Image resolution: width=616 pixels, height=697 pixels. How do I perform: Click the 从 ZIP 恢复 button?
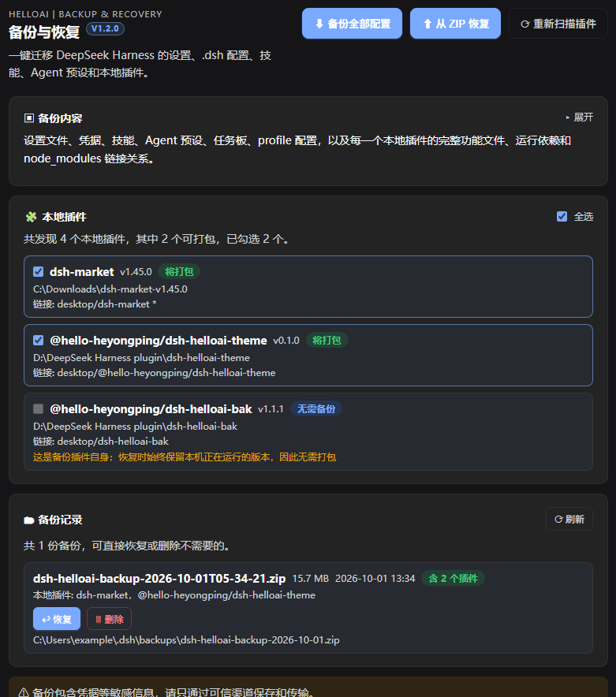pos(455,24)
